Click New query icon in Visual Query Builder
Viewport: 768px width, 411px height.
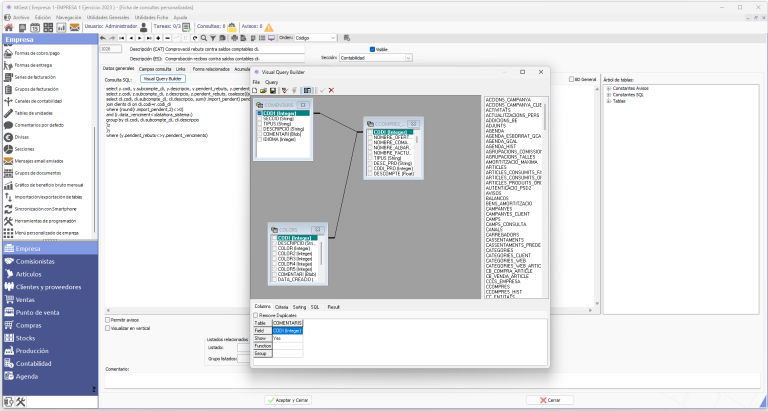[255, 90]
